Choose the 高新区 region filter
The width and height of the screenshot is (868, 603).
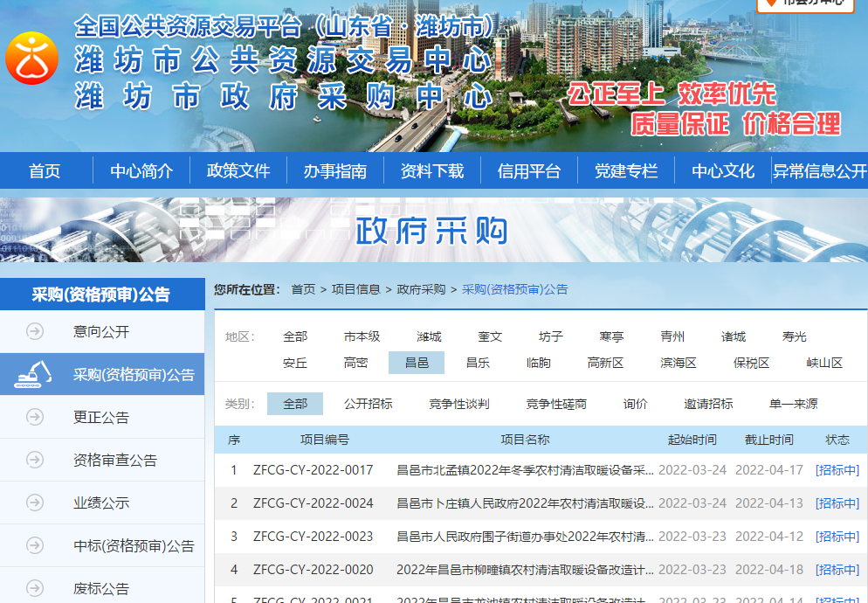(605, 362)
